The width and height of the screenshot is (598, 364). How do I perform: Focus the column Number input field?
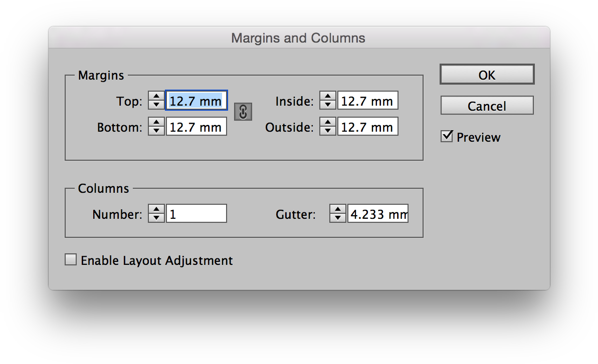pyautogui.click(x=196, y=214)
